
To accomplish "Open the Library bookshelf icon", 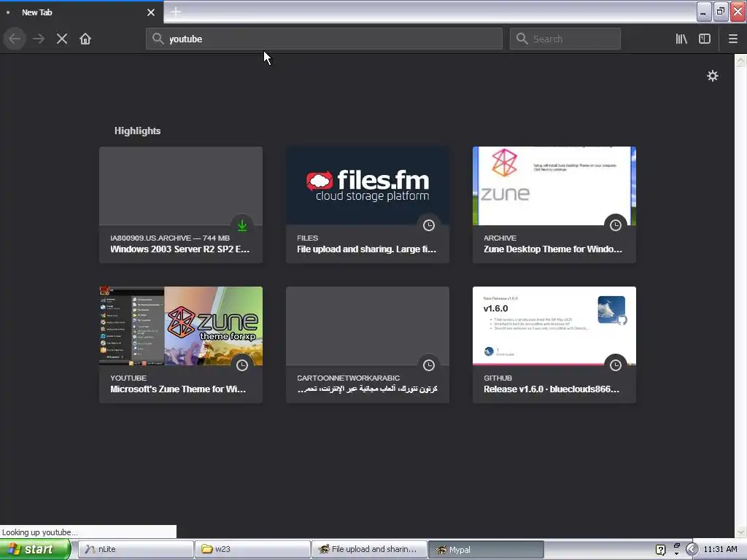I will (x=681, y=39).
